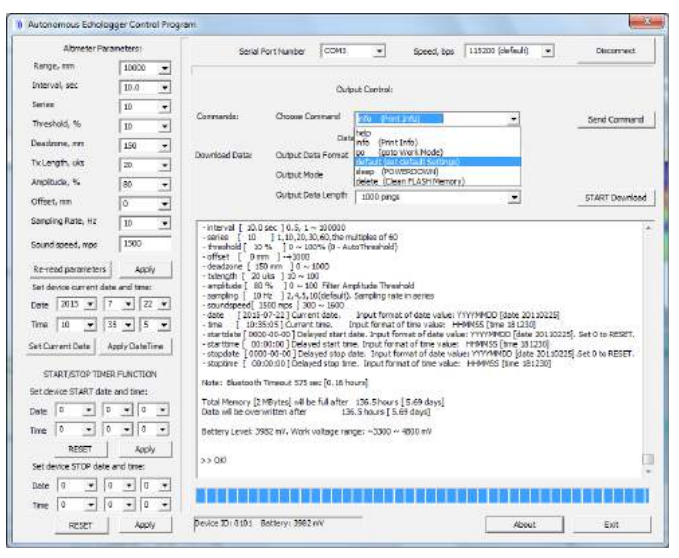Expand the Output Data Length dropdown

pos(514,198)
